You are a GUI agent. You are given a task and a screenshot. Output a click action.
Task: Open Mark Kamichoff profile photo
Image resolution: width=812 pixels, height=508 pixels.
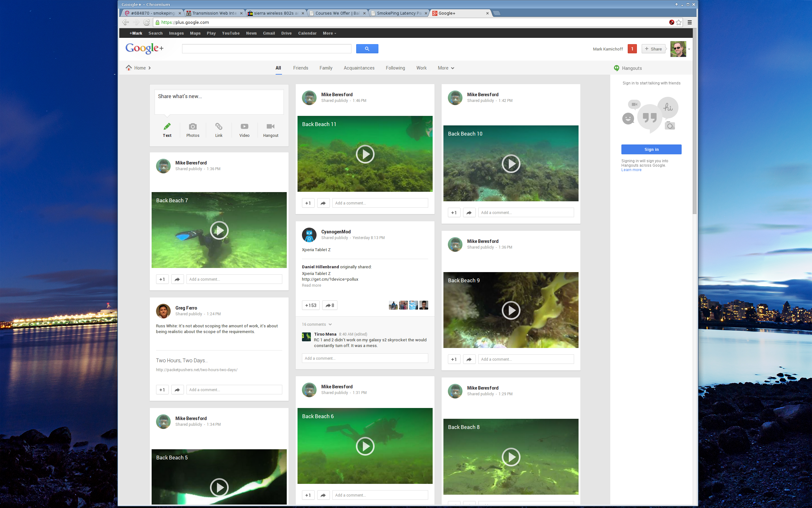click(678, 49)
